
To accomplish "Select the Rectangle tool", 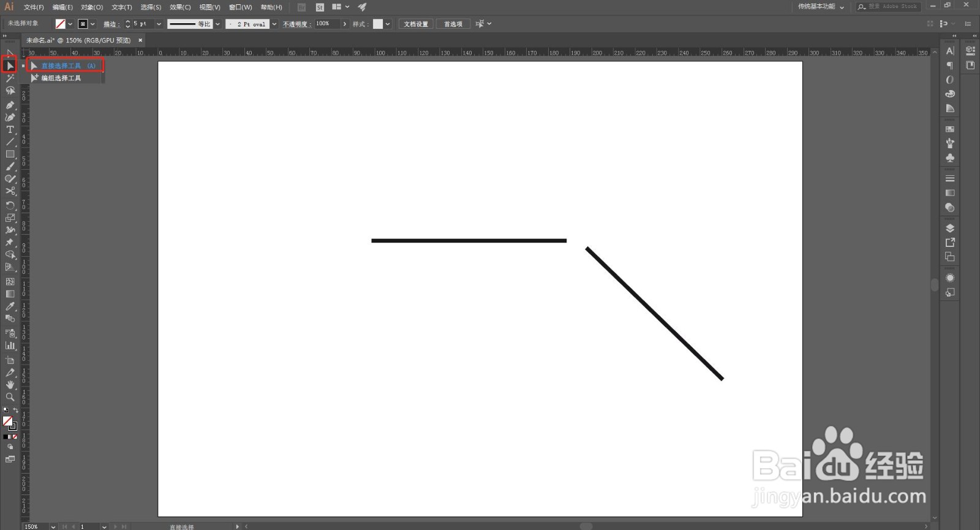I will (x=10, y=154).
